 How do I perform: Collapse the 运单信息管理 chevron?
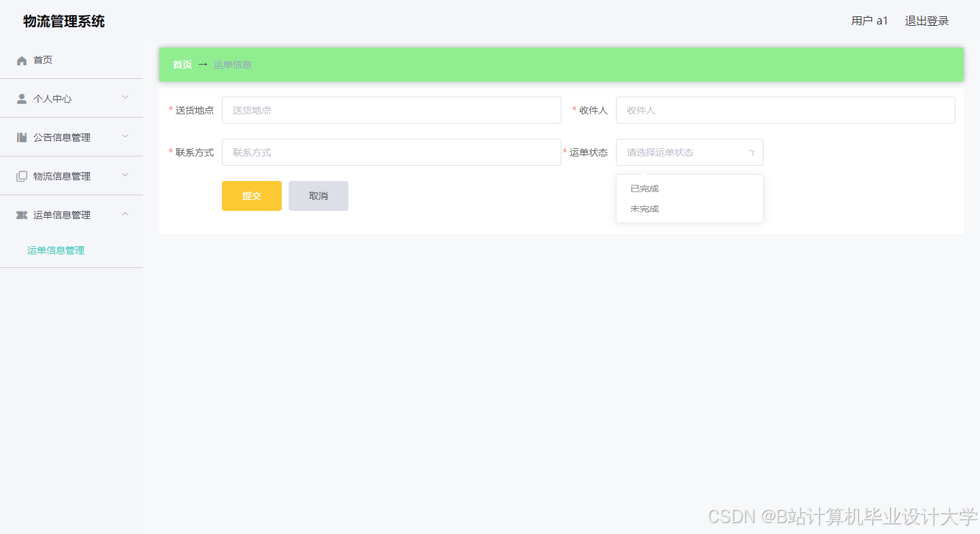(x=125, y=214)
